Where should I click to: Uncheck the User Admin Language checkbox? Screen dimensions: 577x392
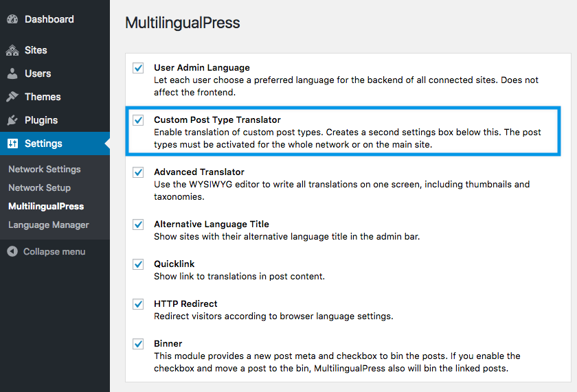pyautogui.click(x=138, y=68)
